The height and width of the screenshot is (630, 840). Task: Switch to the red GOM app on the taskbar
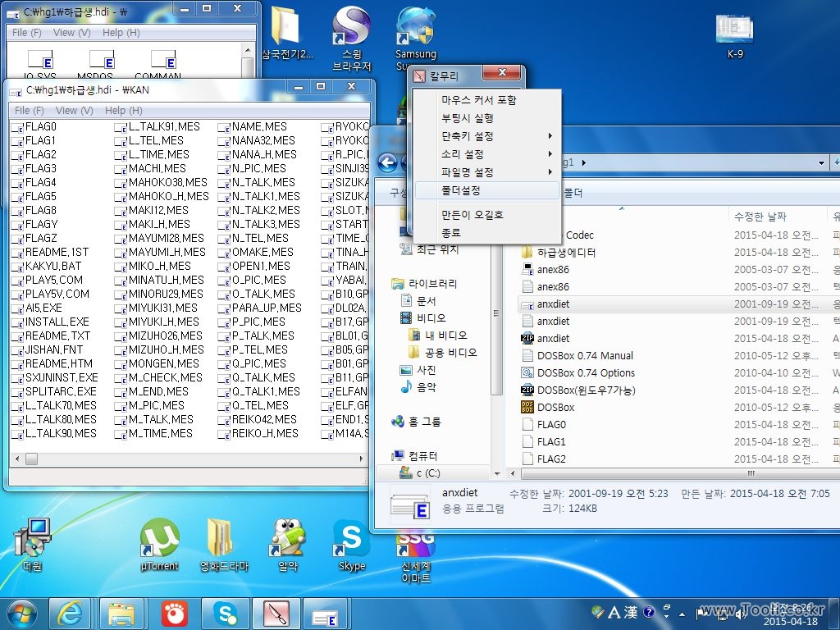174,614
